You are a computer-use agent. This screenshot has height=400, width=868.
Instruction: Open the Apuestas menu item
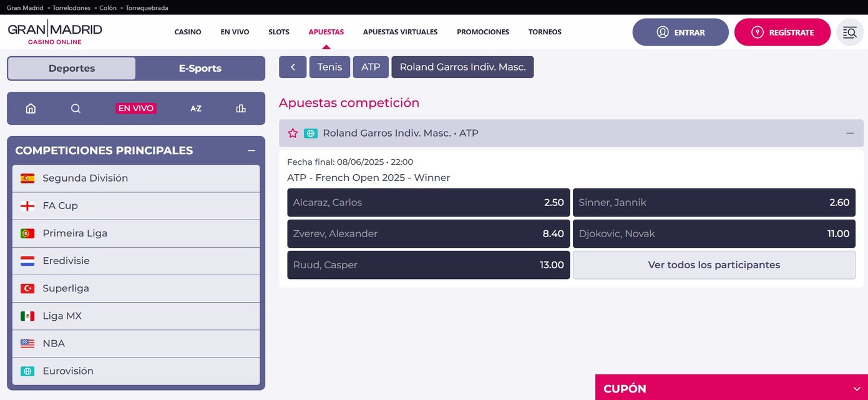326,32
